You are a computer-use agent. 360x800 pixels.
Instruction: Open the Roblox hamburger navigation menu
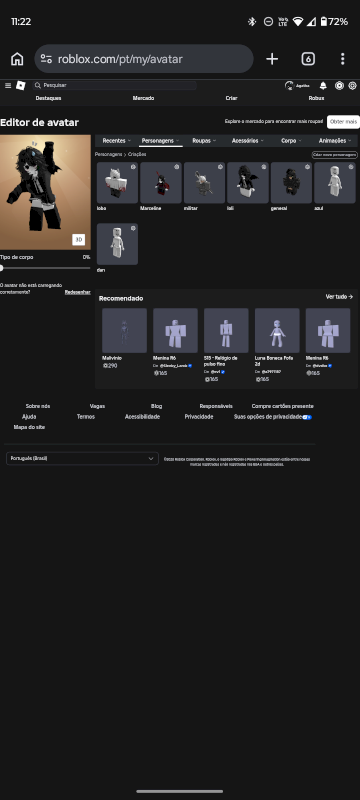pyautogui.click(x=8, y=85)
